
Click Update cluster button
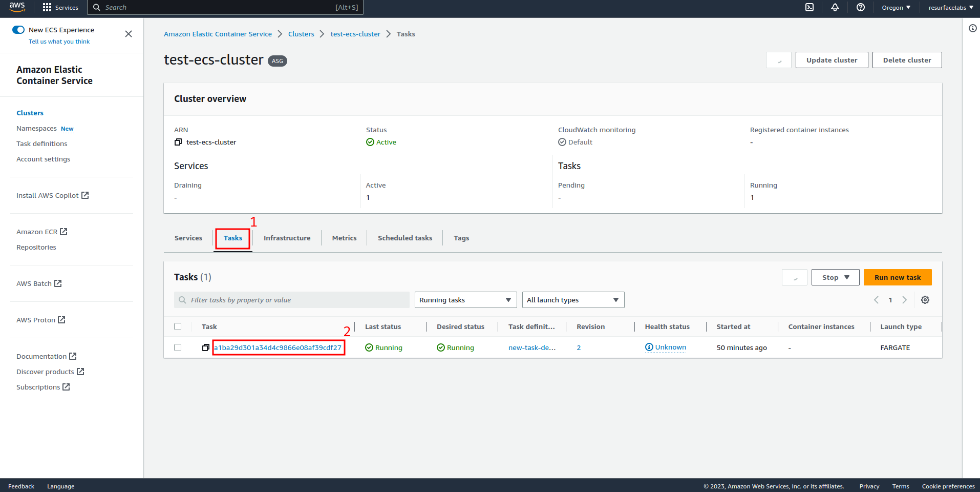[832, 60]
